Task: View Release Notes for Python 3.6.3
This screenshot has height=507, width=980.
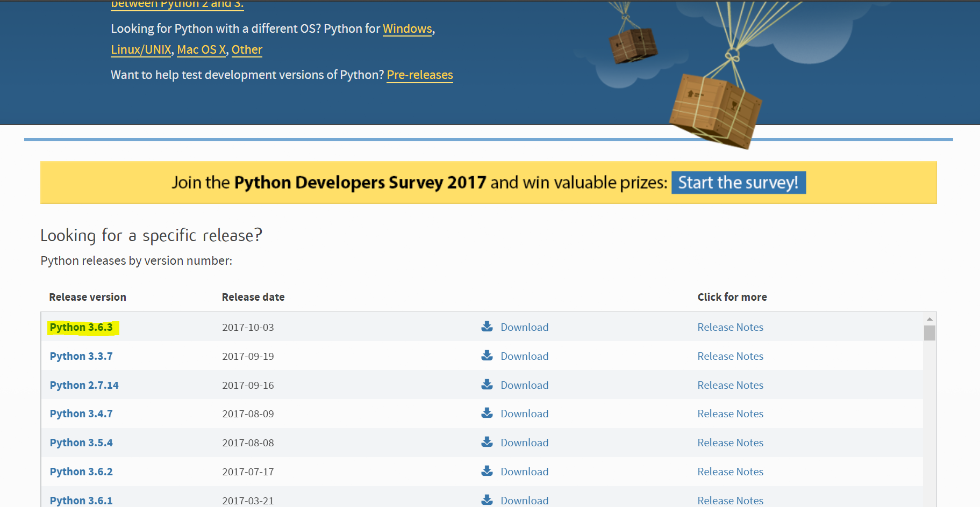Action: (730, 327)
